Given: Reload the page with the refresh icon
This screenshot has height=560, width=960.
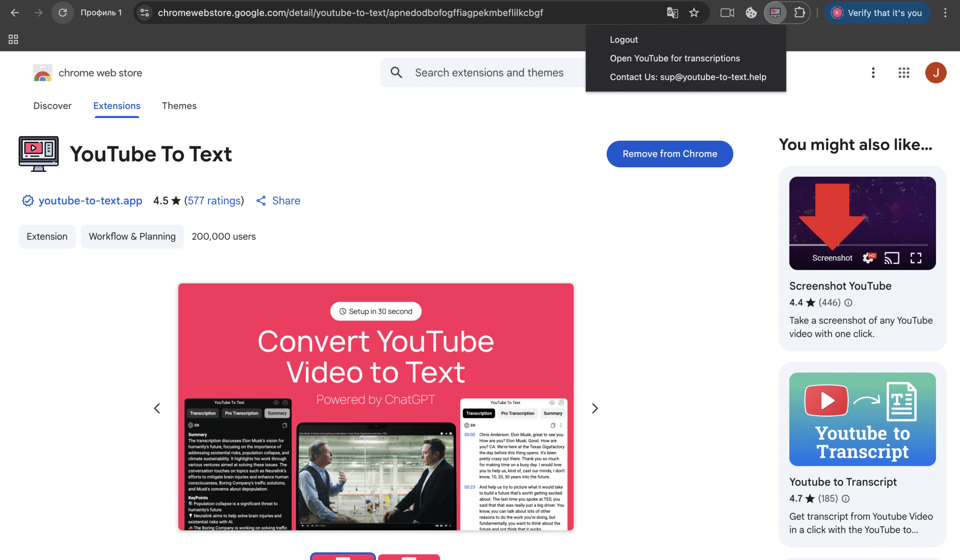Looking at the screenshot, I should click(63, 13).
